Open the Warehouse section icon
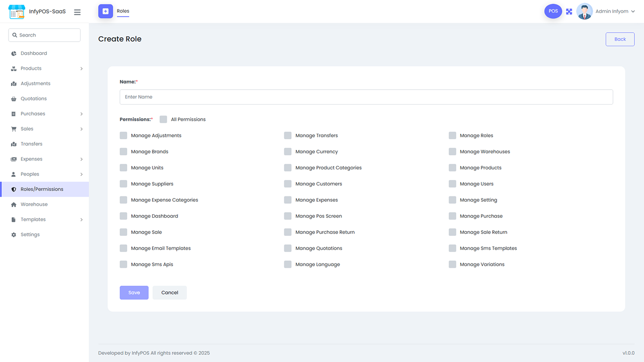The height and width of the screenshot is (362, 644). 12,204
